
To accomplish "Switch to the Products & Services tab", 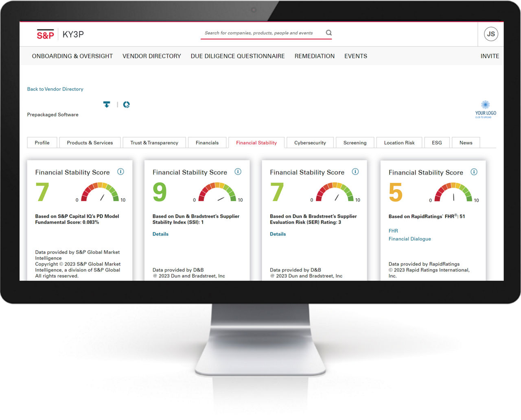I will (x=90, y=142).
